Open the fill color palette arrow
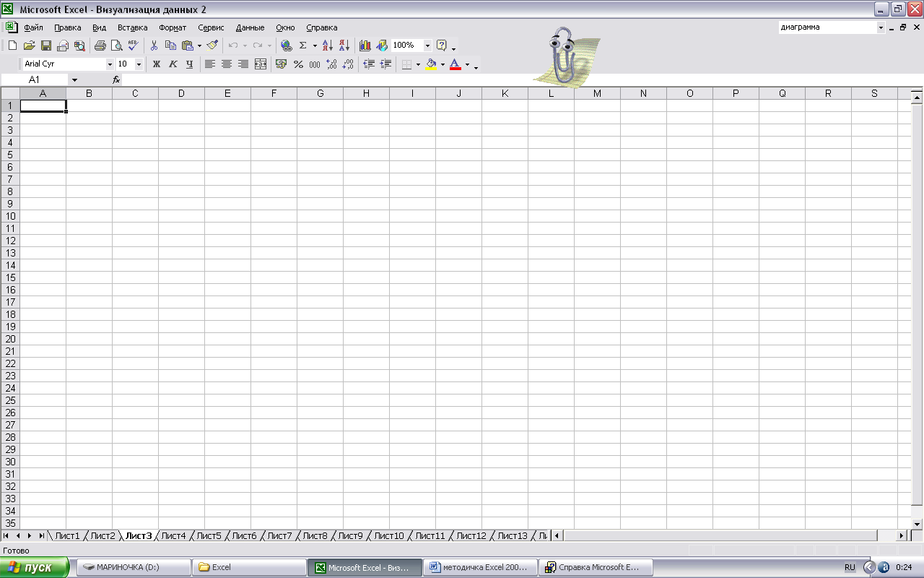924x578 pixels. coord(443,64)
